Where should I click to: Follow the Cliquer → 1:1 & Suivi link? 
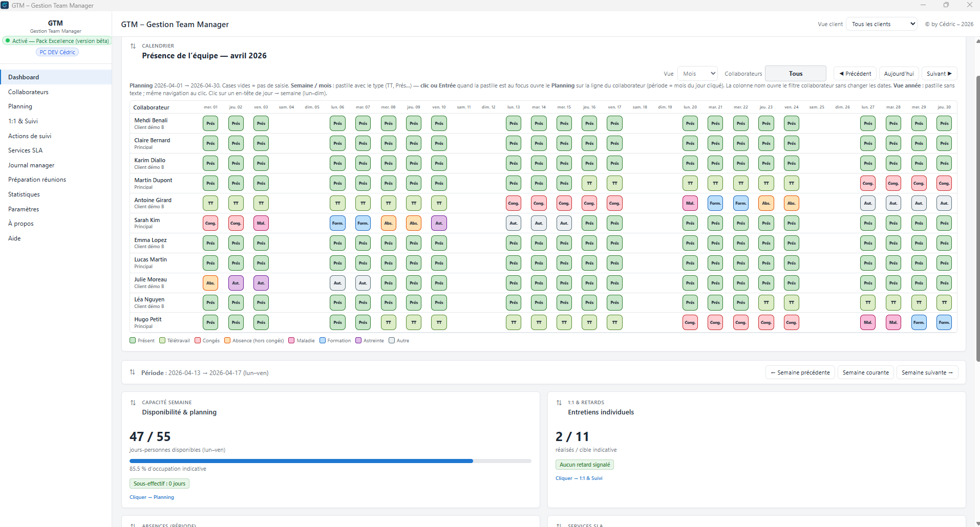(579, 478)
